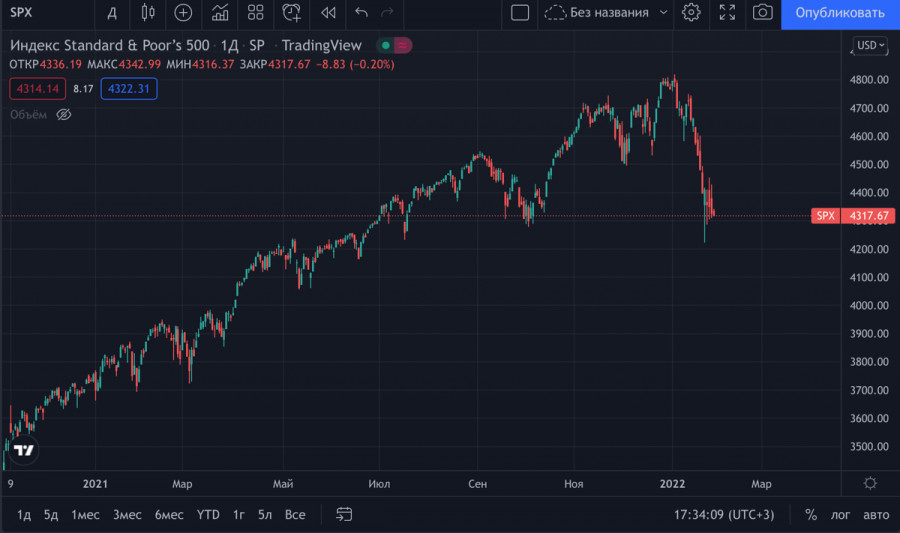Click the 3500.00 price axis label
900x533 pixels.
869,446
